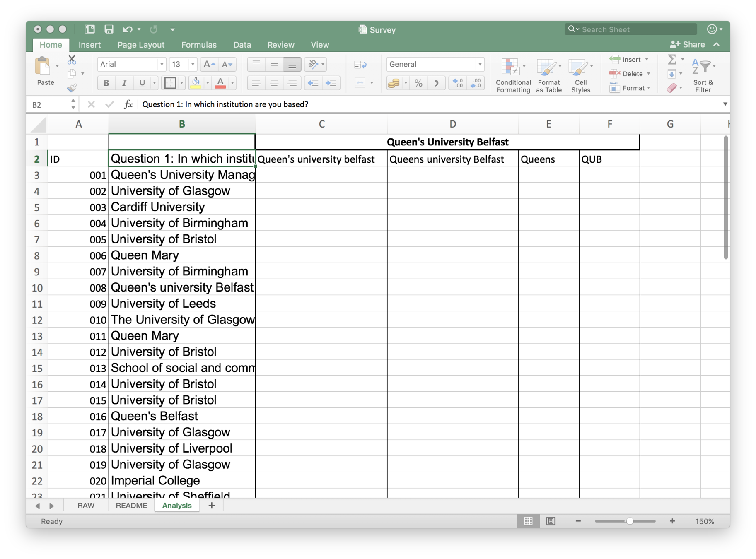Expand the Delete cells dropdown arrow
The width and height of the screenshot is (756, 559).
[x=648, y=74]
